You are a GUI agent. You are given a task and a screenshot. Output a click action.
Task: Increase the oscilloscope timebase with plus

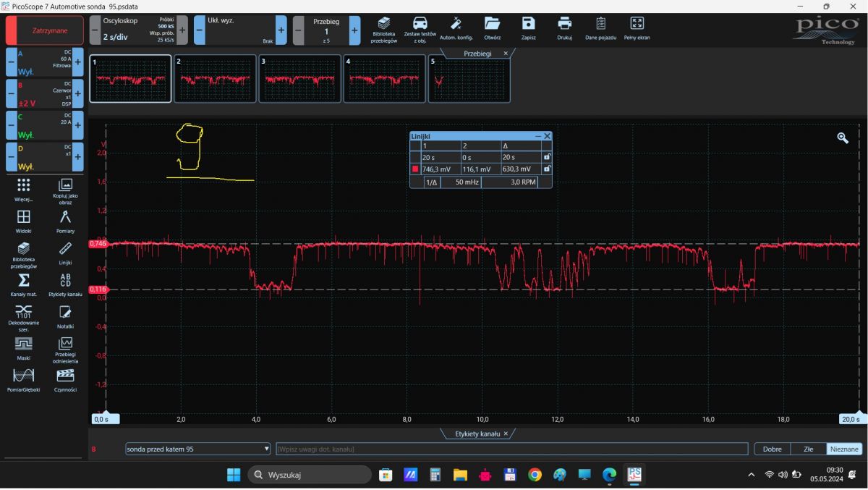point(182,30)
